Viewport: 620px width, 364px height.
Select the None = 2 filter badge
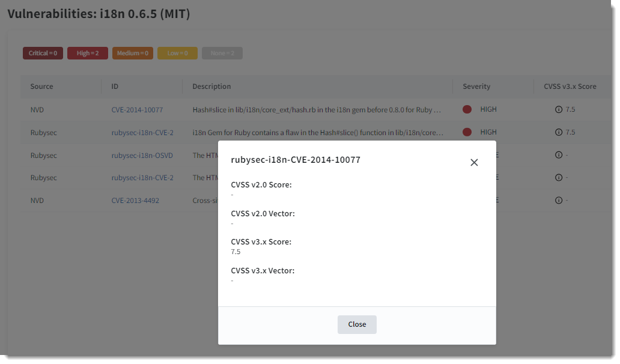222,53
